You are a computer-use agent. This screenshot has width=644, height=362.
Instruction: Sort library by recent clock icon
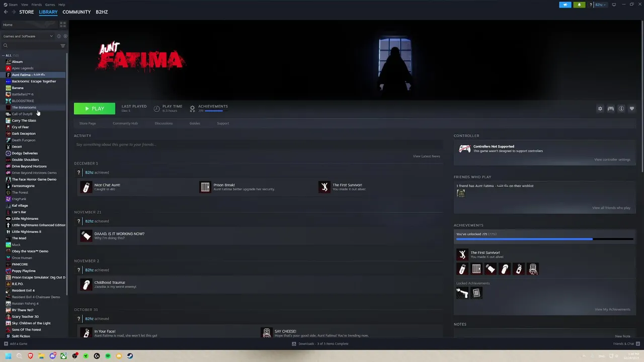pyautogui.click(x=58, y=36)
